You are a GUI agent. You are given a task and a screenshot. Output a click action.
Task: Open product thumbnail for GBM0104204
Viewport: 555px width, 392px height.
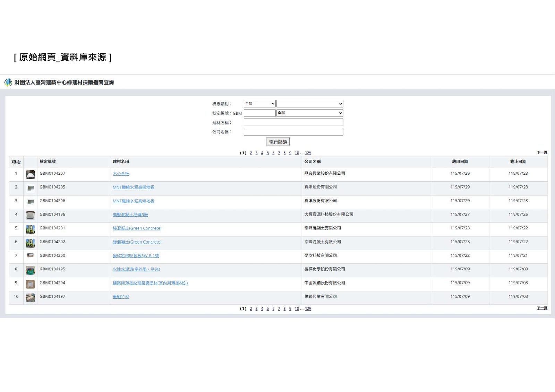[30, 284]
